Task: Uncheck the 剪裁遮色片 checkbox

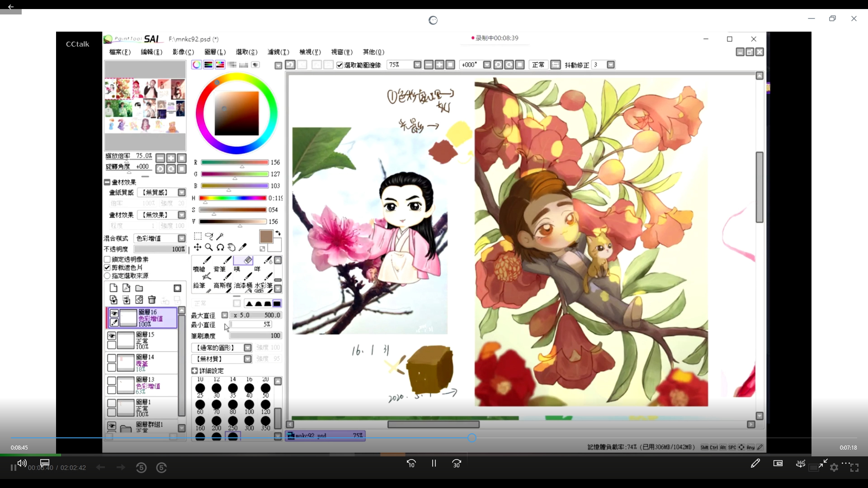Action: [x=107, y=267]
